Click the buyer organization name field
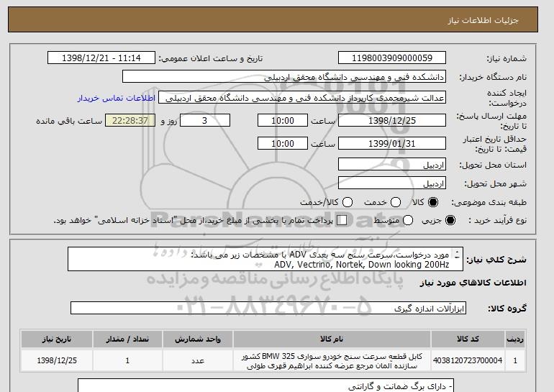The width and height of the screenshot is (554, 392). 284,77
